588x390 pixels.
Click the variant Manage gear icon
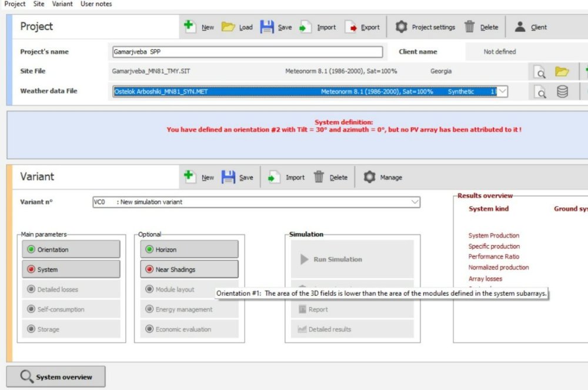(x=369, y=177)
